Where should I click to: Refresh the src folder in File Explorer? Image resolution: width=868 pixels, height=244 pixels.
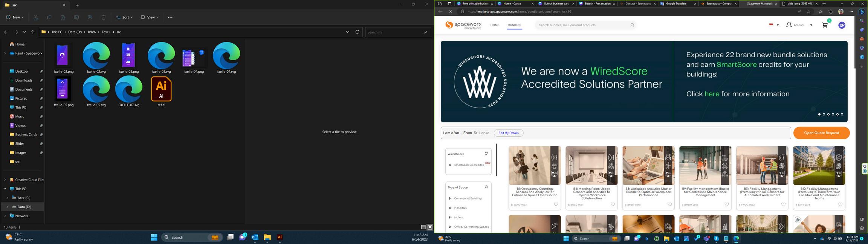click(x=357, y=32)
